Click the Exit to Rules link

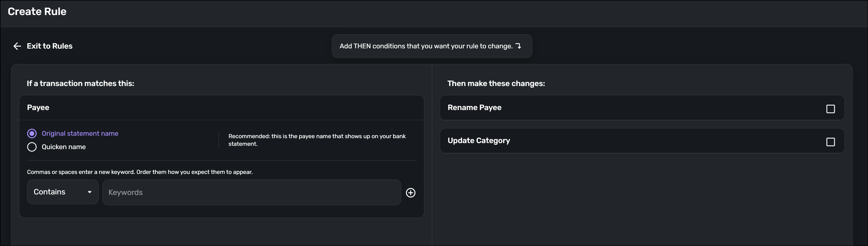click(x=50, y=46)
